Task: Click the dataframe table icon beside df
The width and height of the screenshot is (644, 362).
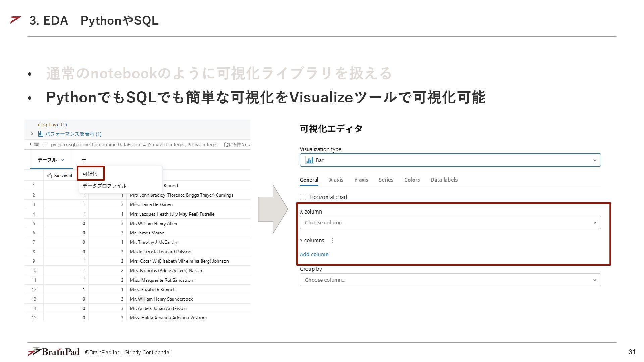Action: 36,145
